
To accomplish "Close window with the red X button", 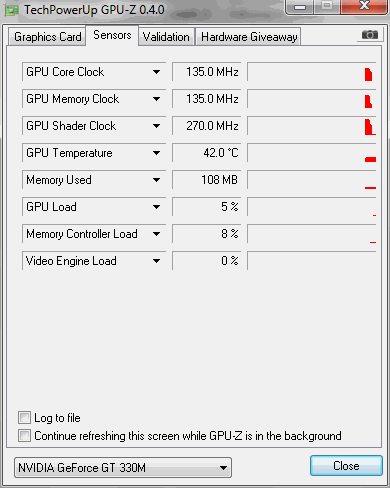I will pyautogui.click(x=364, y=6).
